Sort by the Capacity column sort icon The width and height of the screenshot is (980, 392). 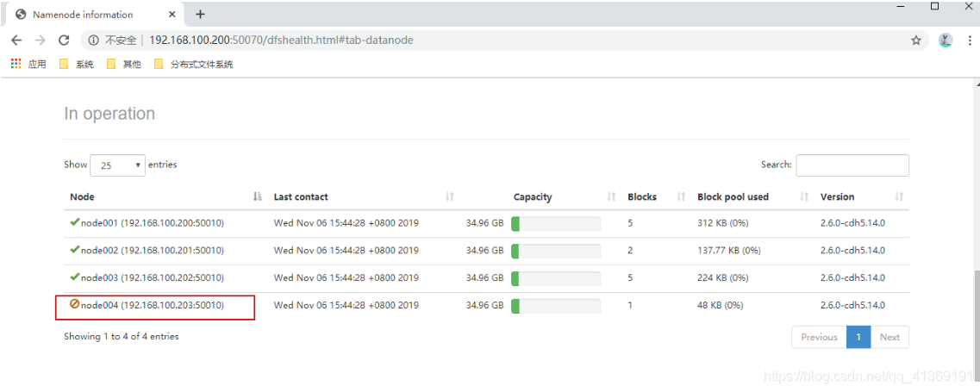(612, 197)
